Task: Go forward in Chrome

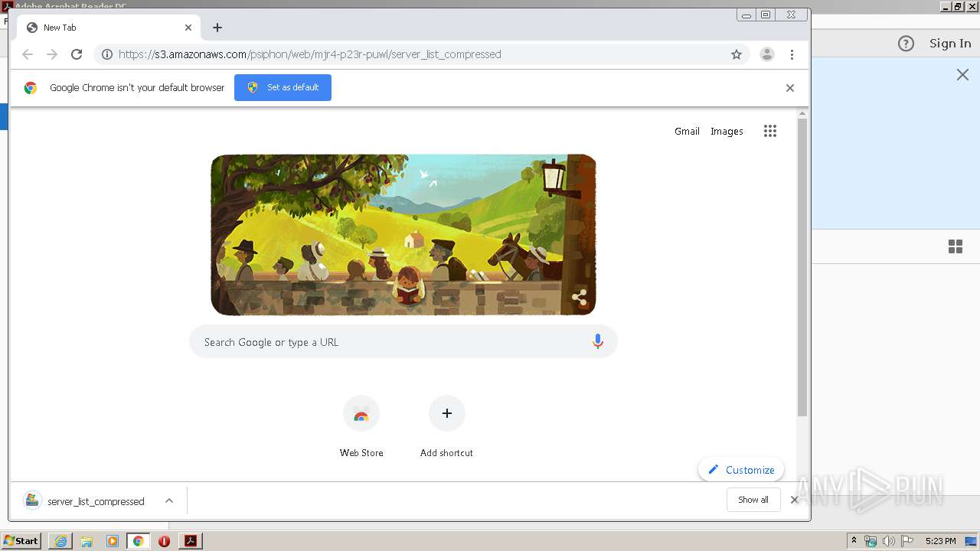Action: [x=52, y=54]
